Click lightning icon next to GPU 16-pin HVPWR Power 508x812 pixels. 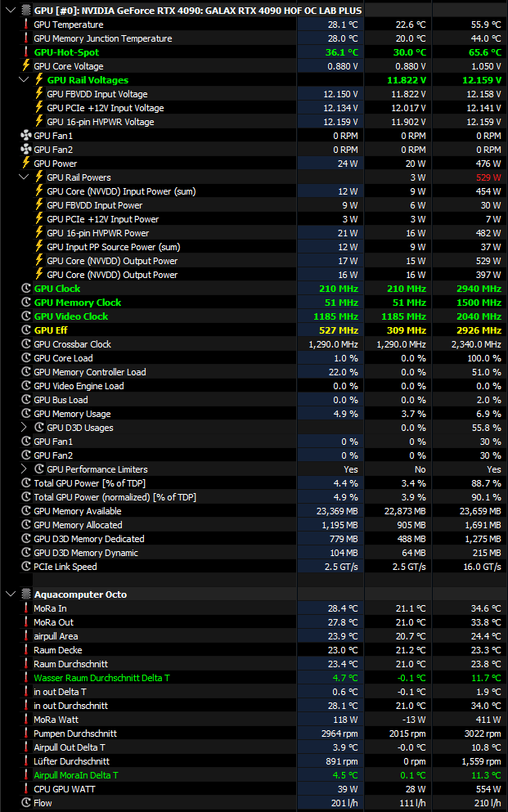click(x=38, y=233)
